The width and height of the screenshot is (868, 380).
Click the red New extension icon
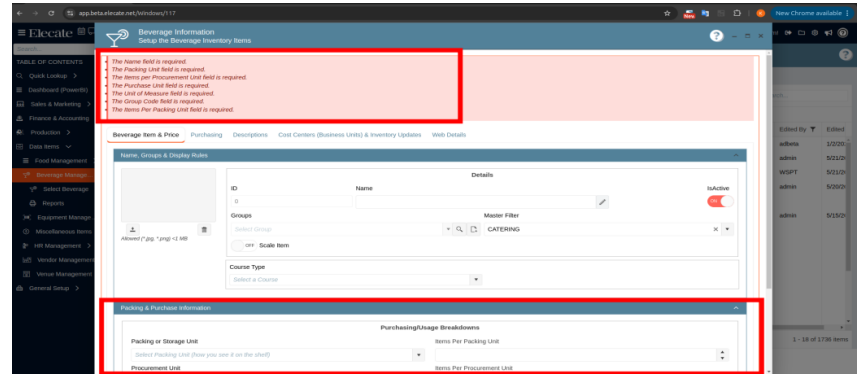click(689, 13)
